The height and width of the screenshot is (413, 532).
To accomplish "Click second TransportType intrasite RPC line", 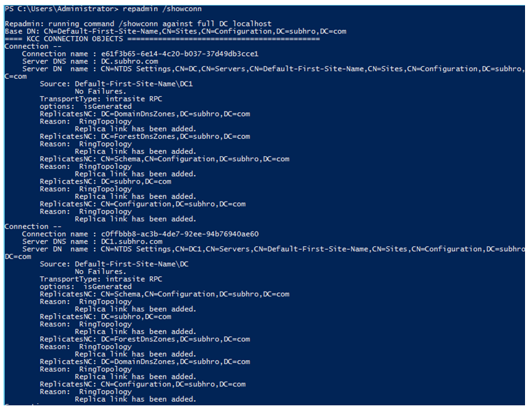I will click(101, 279).
